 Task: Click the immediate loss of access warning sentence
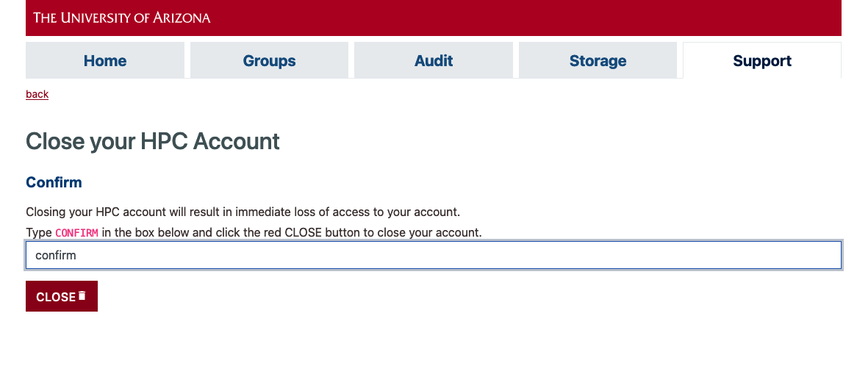coord(243,212)
